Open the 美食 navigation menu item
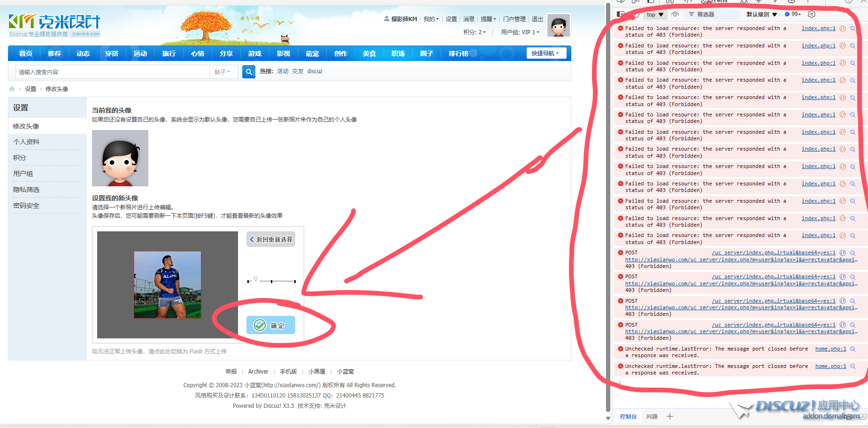This screenshot has height=428, width=868. coord(369,53)
